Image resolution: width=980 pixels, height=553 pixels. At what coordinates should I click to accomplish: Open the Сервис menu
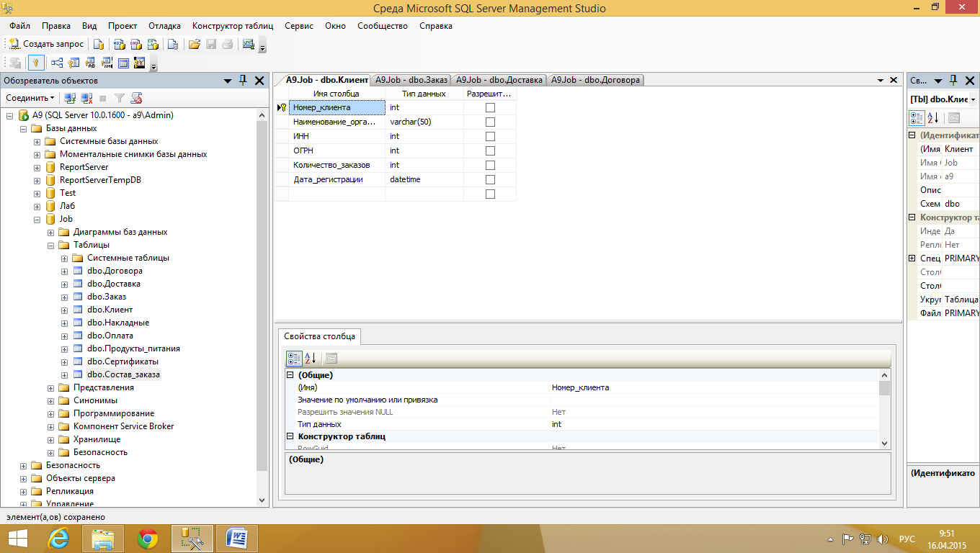point(299,26)
